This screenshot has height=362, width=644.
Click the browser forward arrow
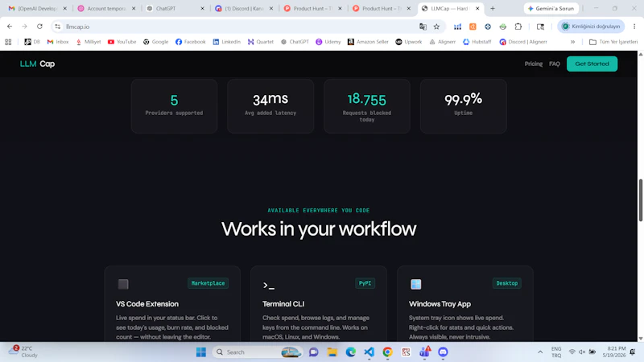[x=25, y=27]
